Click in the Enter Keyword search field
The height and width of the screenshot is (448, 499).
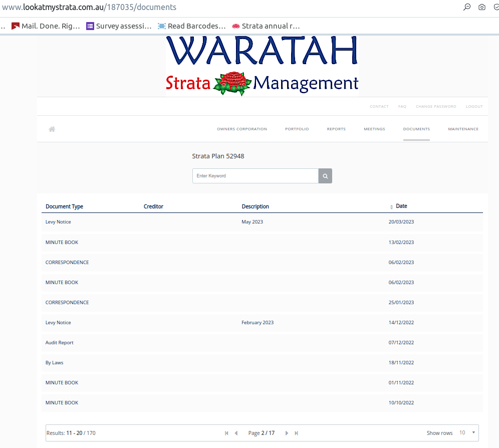click(256, 176)
